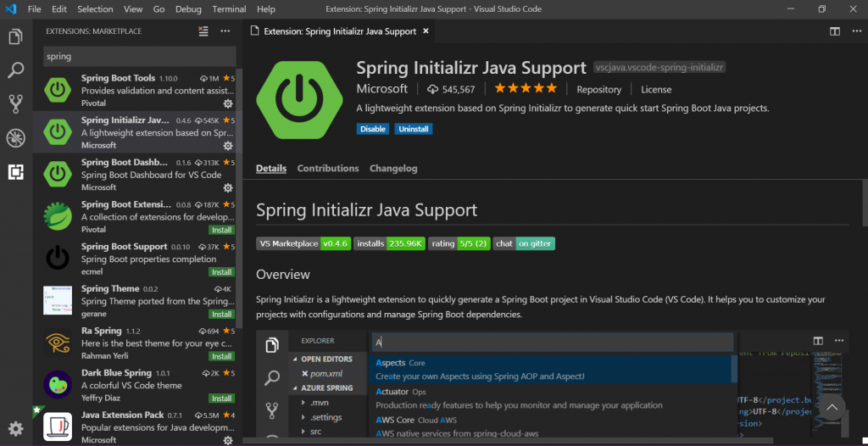Viewport: 868px width, 446px height.
Task: Open the Source Control view
Action: (x=15, y=103)
